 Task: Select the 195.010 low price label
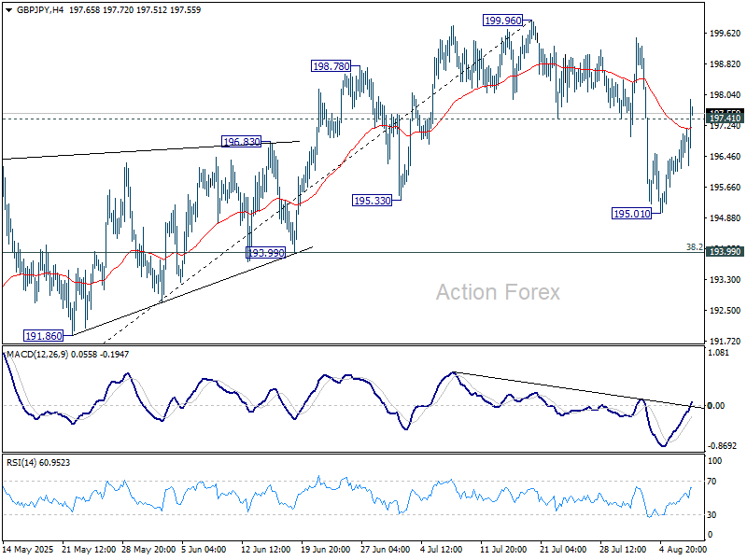[x=631, y=214]
